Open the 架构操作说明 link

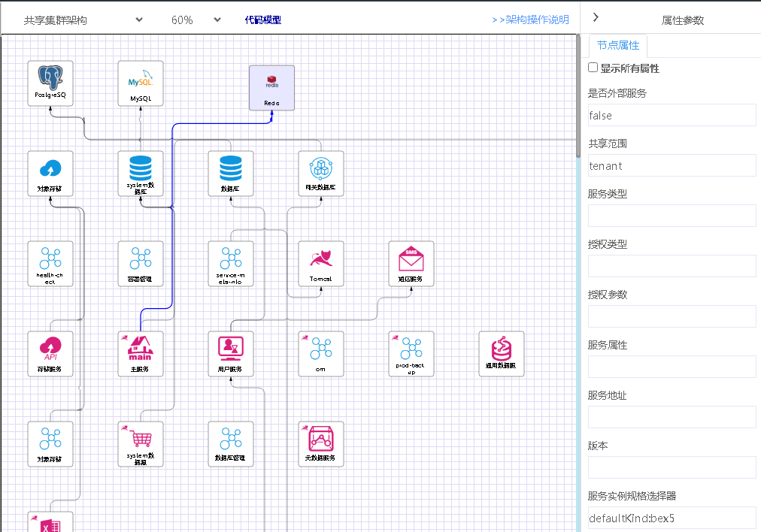point(530,20)
